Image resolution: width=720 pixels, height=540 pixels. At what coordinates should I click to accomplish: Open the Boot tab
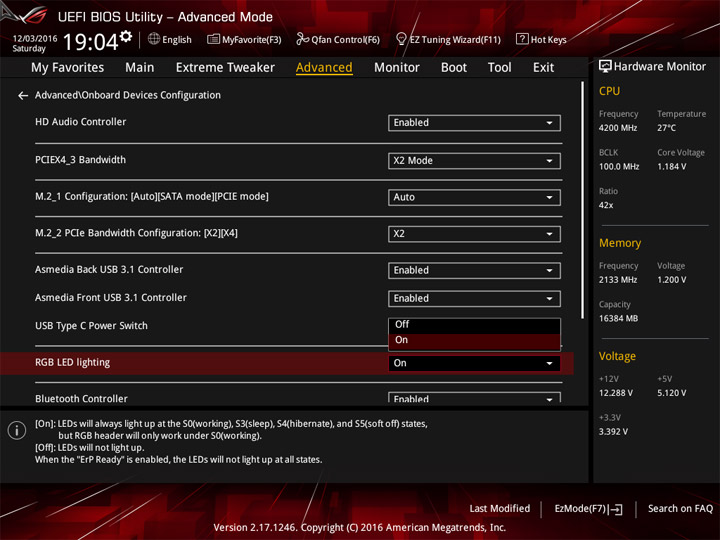coord(454,68)
